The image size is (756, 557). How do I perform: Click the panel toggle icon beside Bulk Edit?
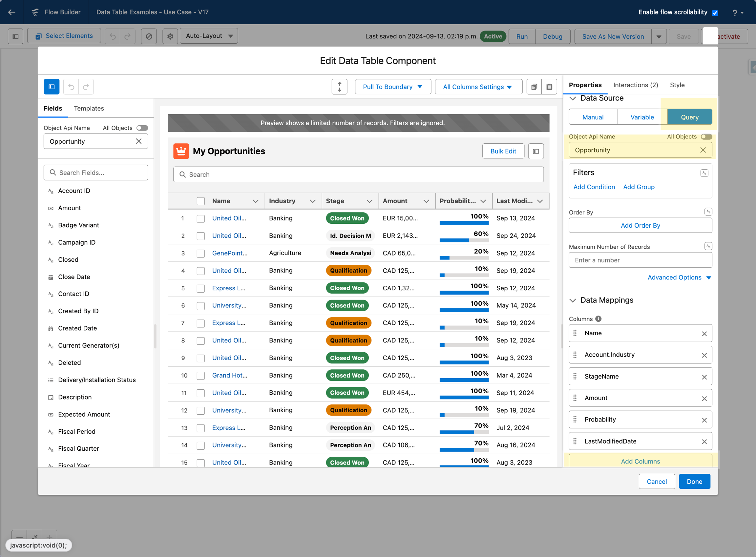(535, 151)
